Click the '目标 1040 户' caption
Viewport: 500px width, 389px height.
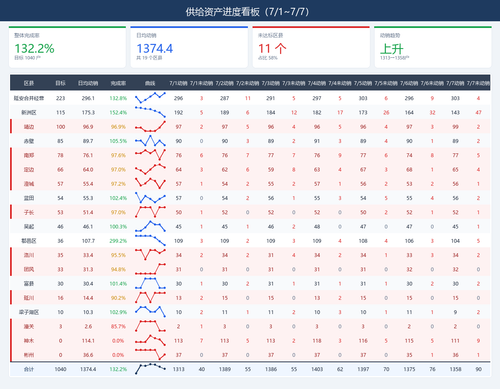click(x=27, y=58)
